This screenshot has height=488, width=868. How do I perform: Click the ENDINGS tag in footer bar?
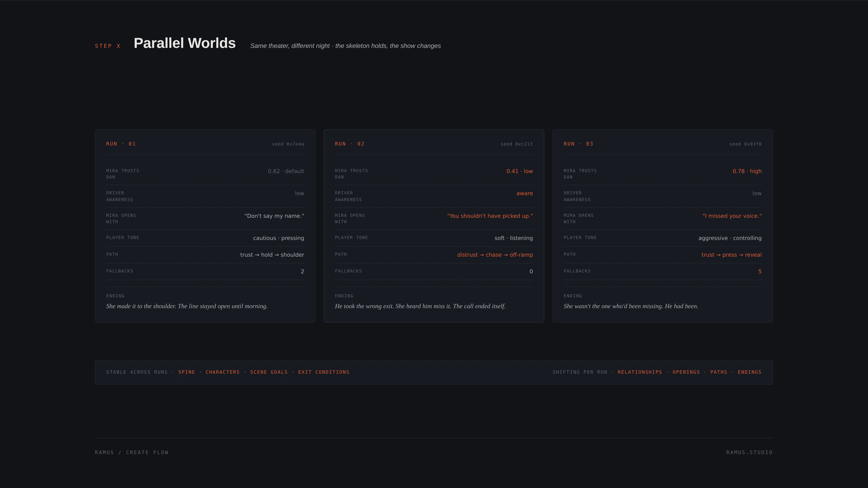coord(750,372)
